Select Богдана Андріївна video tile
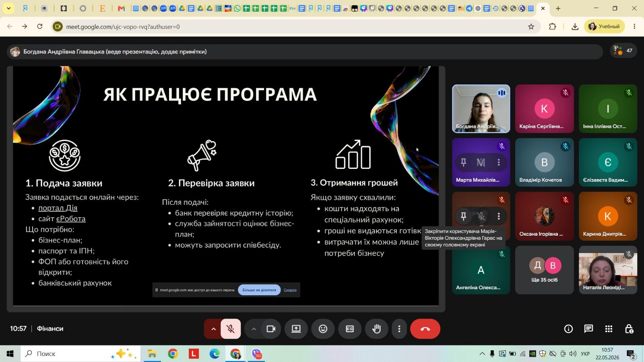This screenshot has width=644, height=362. [481, 109]
